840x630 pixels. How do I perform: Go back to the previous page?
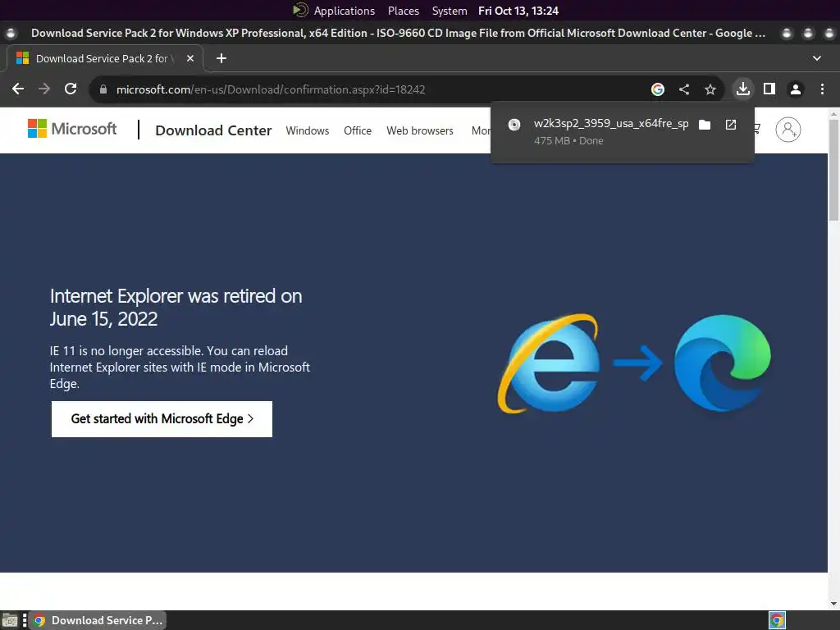[18, 89]
